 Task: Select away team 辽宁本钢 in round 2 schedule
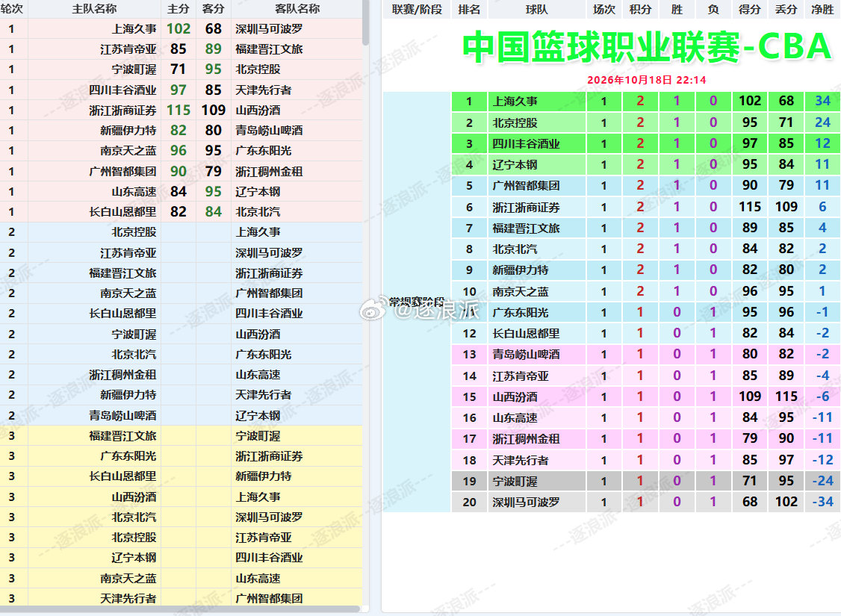pyautogui.click(x=258, y=415)
